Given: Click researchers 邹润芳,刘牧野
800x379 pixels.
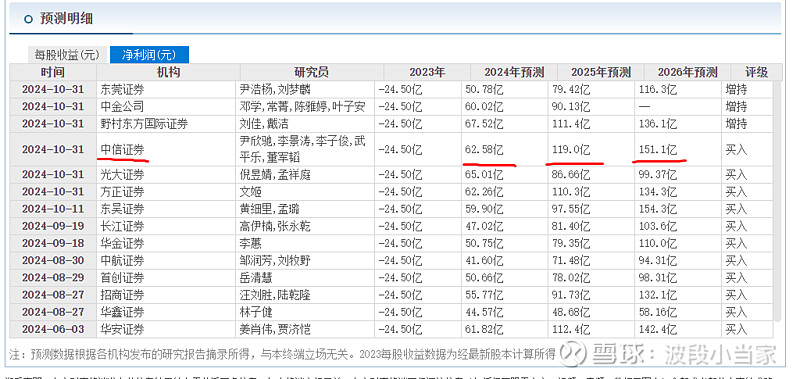Looking at the screenshot, I should [275, 261].
